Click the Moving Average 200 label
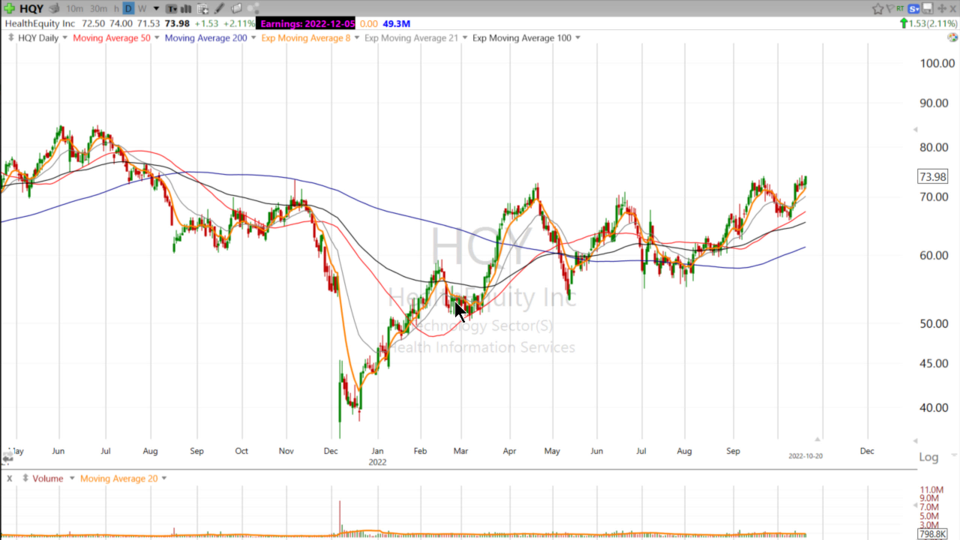960x540 pixels. pos(206,38)
